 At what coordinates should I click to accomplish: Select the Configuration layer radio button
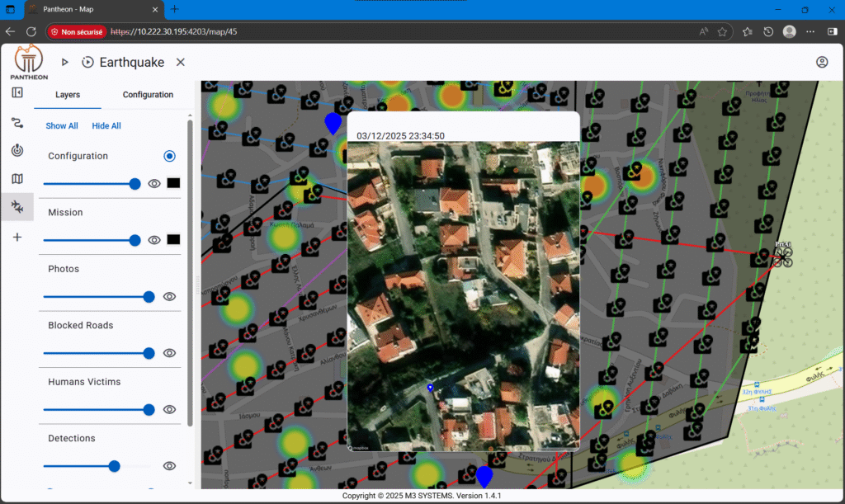pos(169,156)
